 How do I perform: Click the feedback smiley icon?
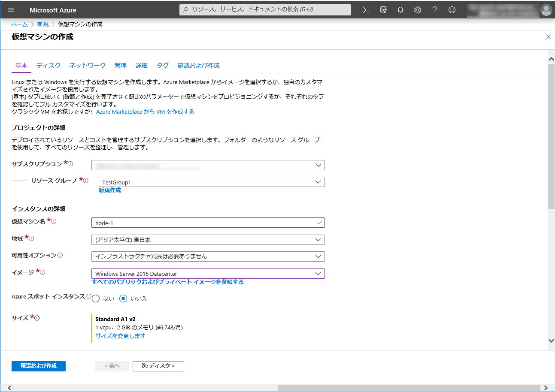[x=452, y=10]
